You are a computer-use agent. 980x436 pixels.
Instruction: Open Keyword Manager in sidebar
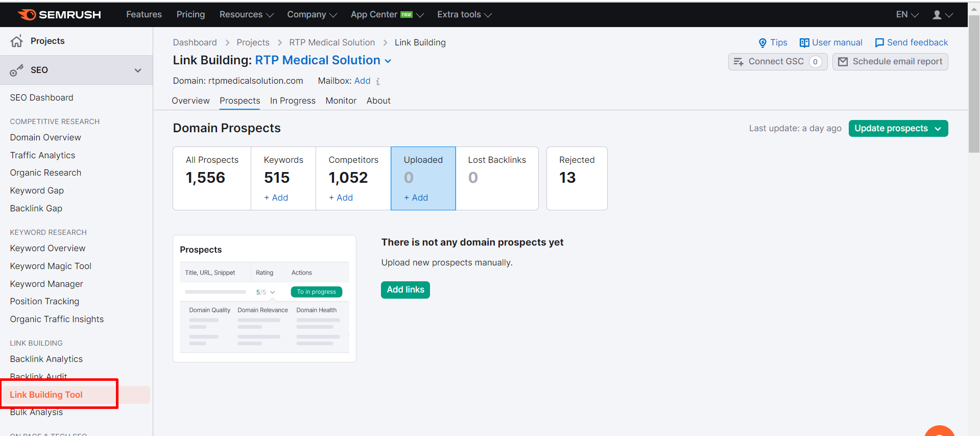(x=46, y=284)
